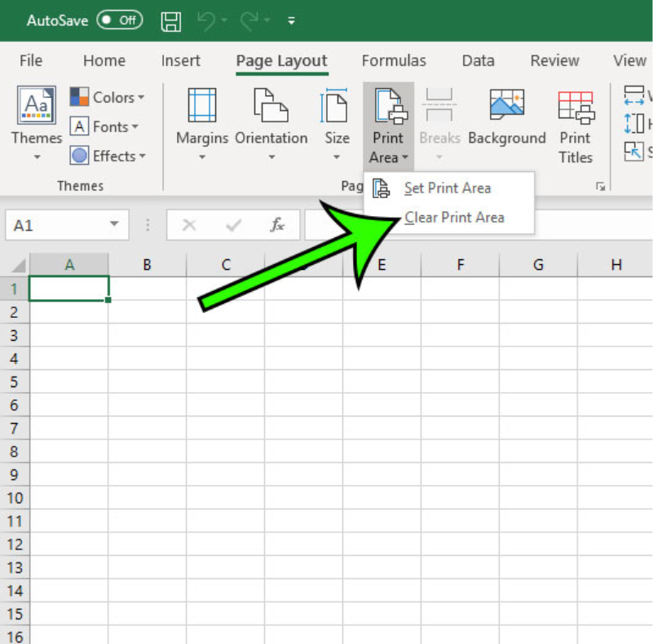Click the Print Area button

[x=388, y=126]
